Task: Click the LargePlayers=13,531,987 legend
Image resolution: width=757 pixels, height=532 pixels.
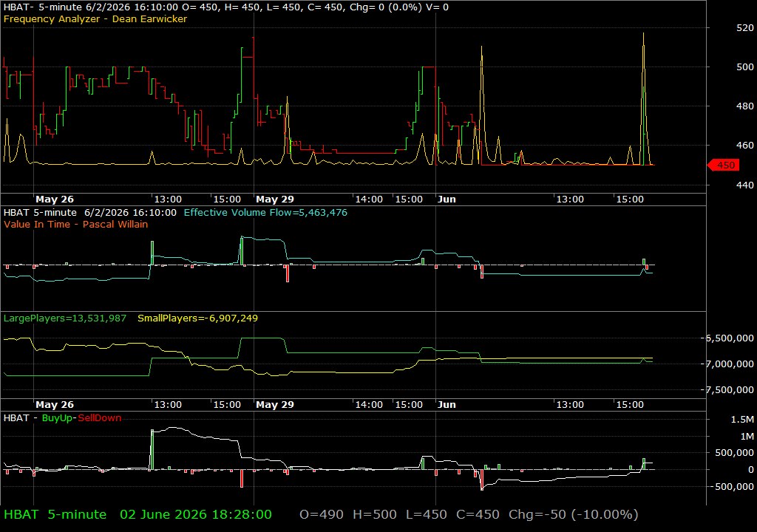Action: [65, 318]
